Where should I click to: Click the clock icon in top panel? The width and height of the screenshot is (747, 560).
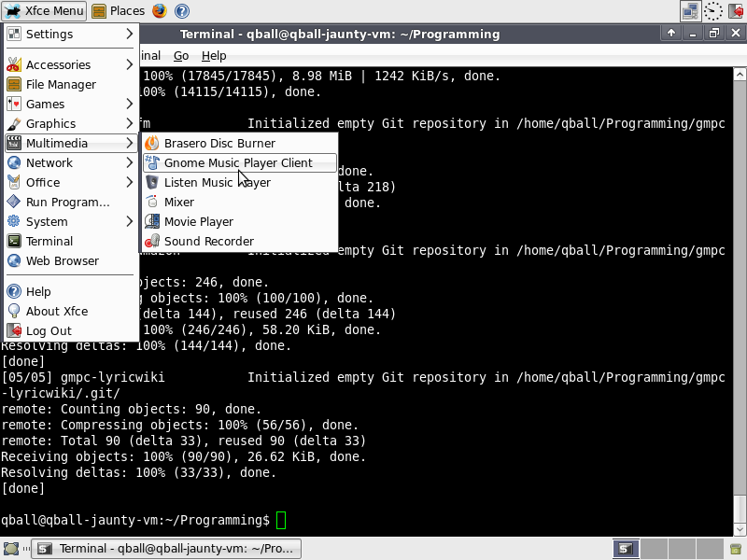click(713, 11)
